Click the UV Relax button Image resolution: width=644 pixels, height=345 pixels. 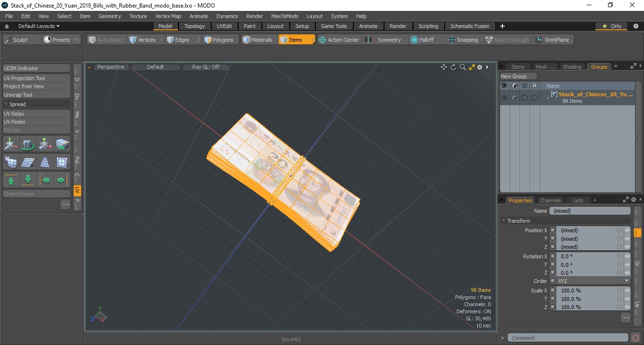coord(37,114)
